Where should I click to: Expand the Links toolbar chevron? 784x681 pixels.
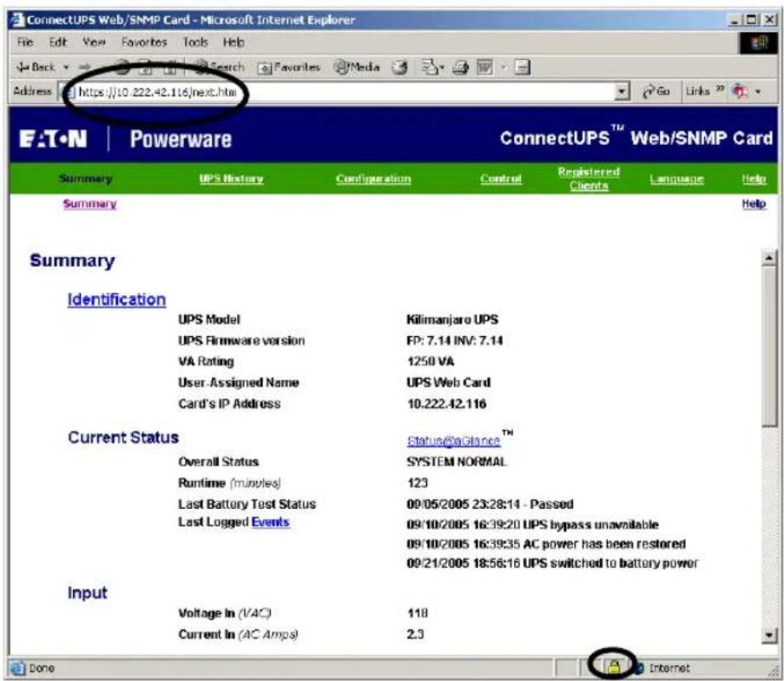[x=720, y=89]
